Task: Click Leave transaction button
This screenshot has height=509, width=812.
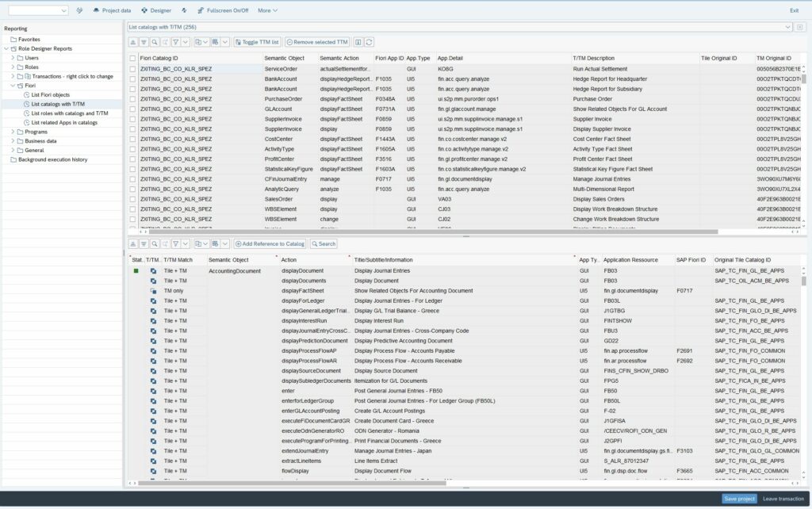Action: click(783, 499)
